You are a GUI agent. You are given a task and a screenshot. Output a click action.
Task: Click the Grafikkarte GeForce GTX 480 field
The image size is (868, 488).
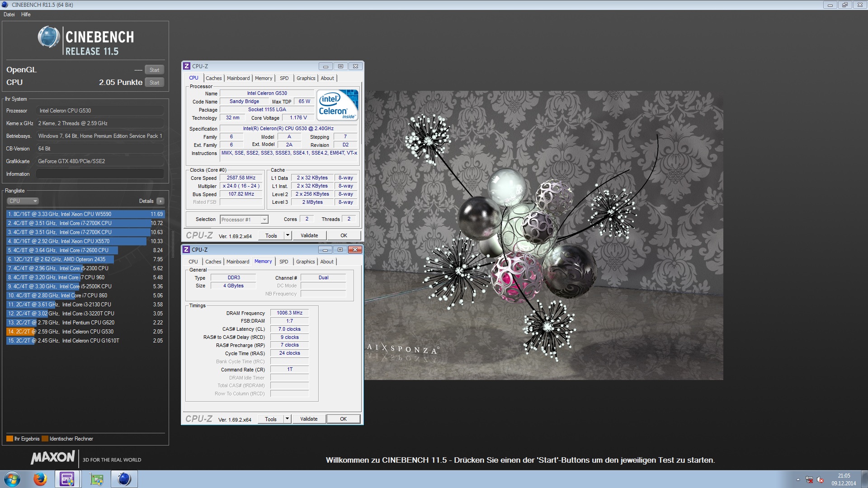click(x=100, y=161)
